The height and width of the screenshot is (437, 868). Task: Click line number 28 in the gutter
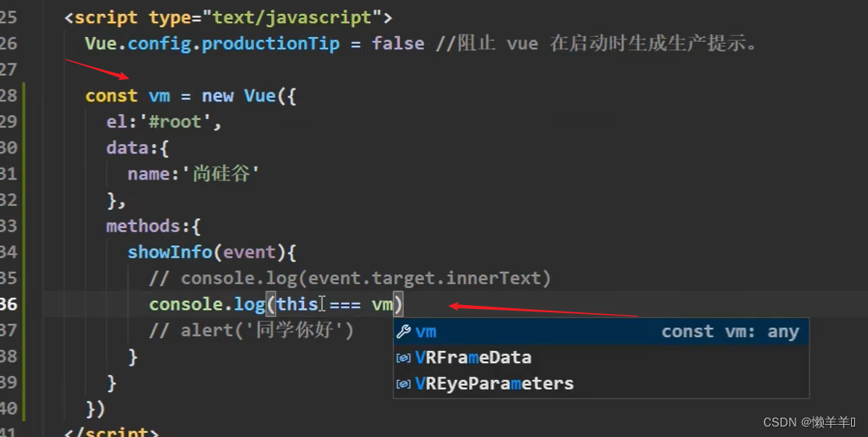click(x=9, y=96)
